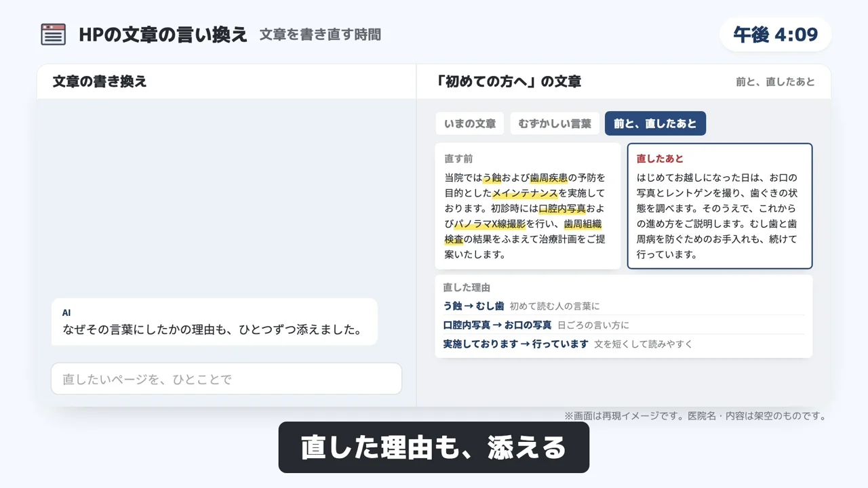
Task: Click the highlighted word メインテナンス
Action: click(525, 193)
